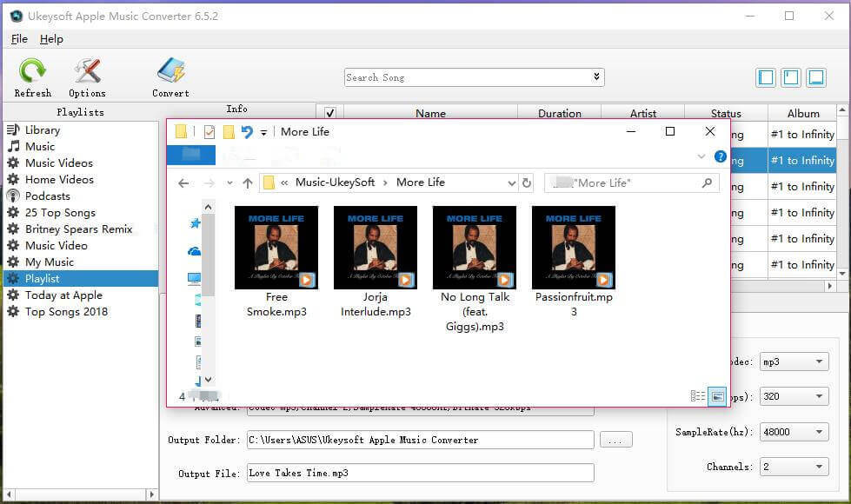Click the Explorer address refresh icon

[527, 182]
